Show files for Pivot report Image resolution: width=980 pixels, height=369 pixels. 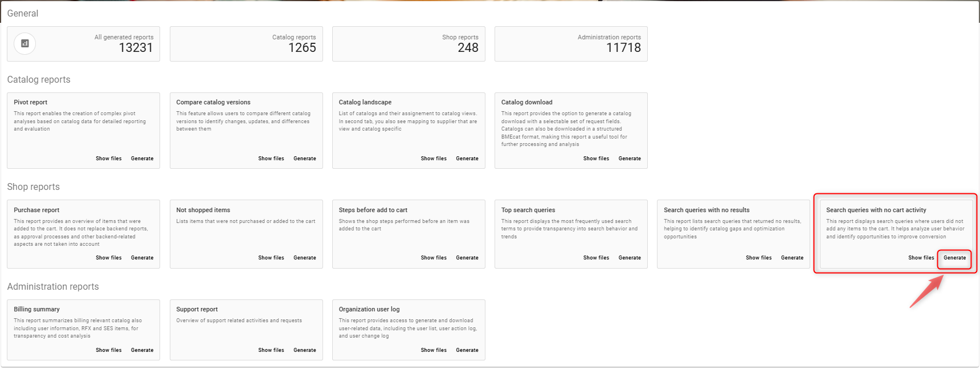click(108, 159)
